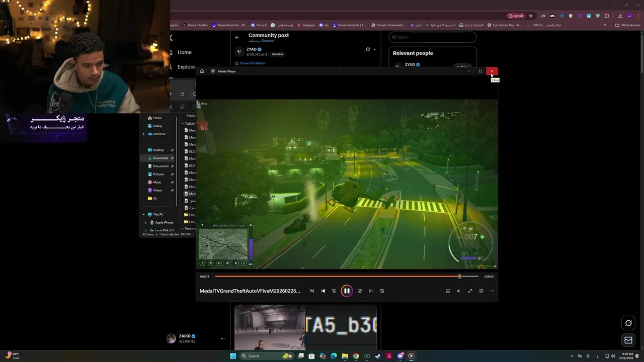The width and height of the screenshot is (644, 362).
Task: Skip back 10 seconds in Media Player
Action: [x=334, y=291]
